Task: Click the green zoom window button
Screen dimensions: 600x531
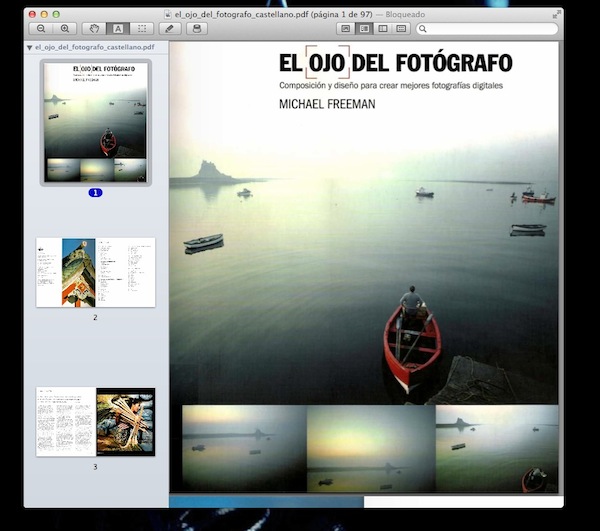Action: coord(56,15)
